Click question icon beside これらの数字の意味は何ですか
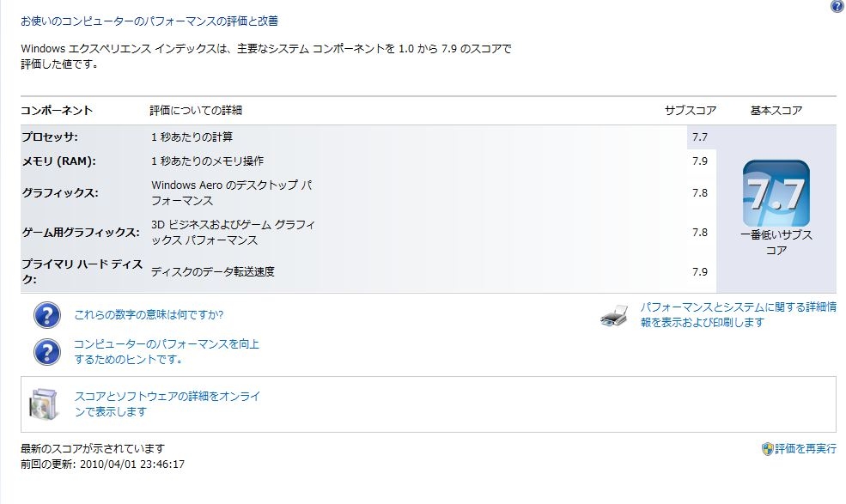 coord(47,315)
